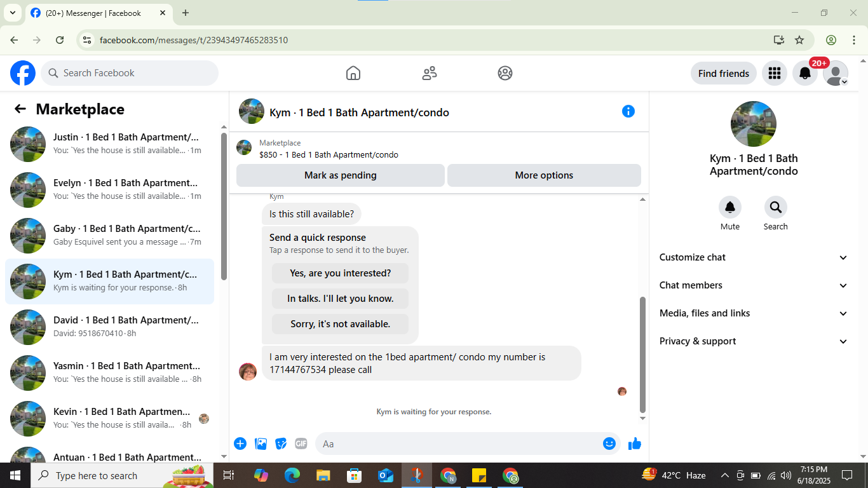Screen dimensions: 868x488
Task: Open the emoji picker smiley icon
Action: [609, 444]
